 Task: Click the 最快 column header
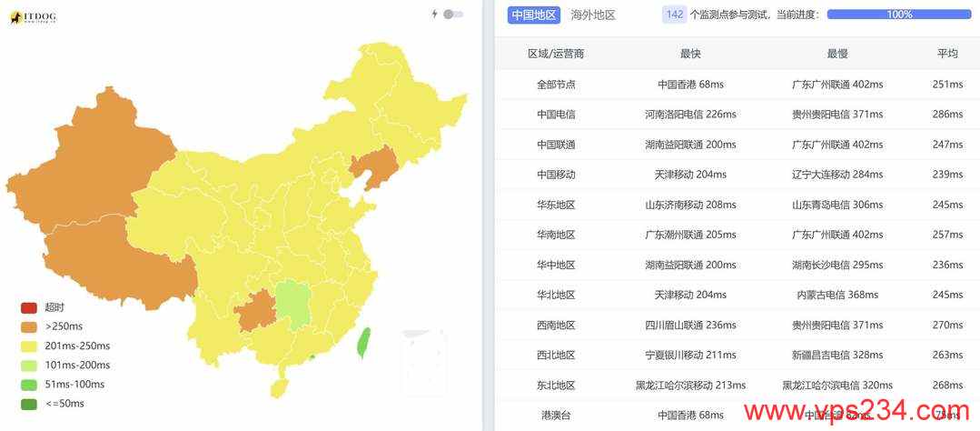690,54
